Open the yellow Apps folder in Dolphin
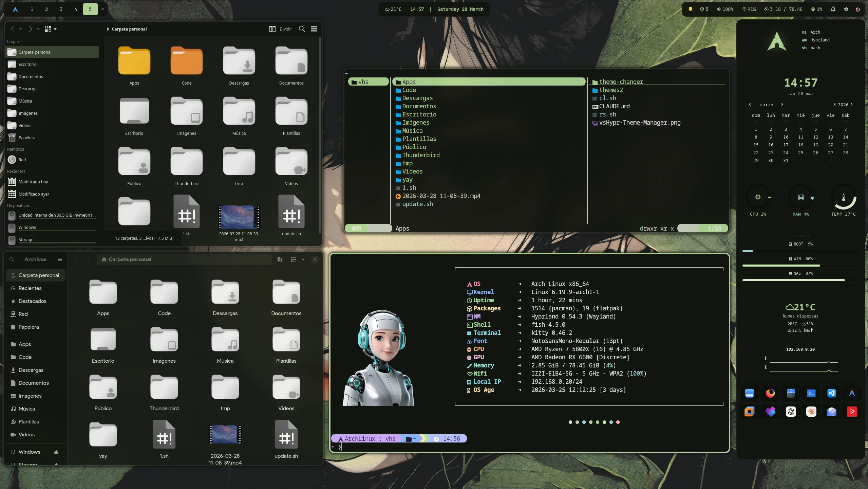The image size is (868, 489). (x=134, y=61)
